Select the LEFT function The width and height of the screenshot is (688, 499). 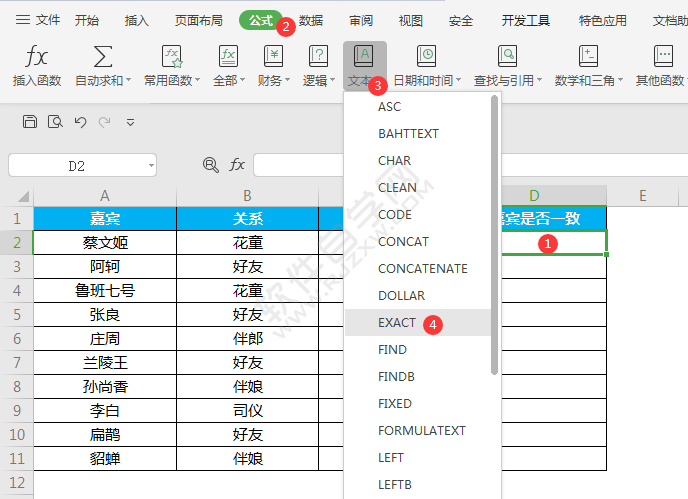point(418,457)
